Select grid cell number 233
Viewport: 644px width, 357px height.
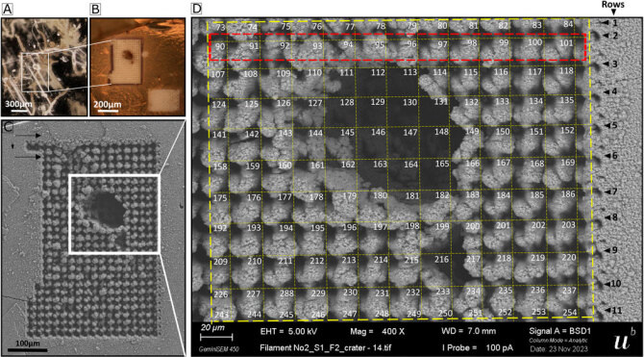tap(443, 292)
